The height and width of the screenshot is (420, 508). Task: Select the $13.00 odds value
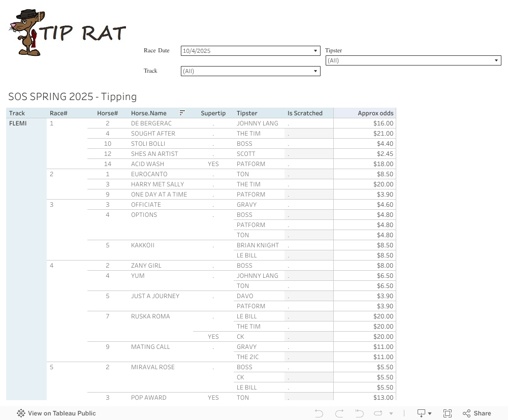383,397
